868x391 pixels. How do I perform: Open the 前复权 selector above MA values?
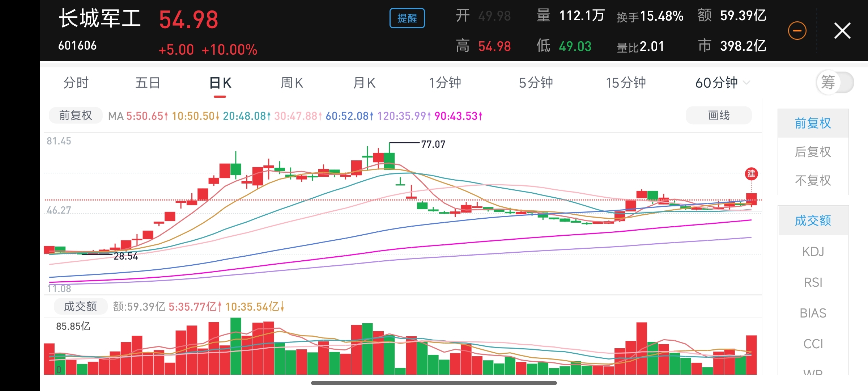click(x=76, y=116)
